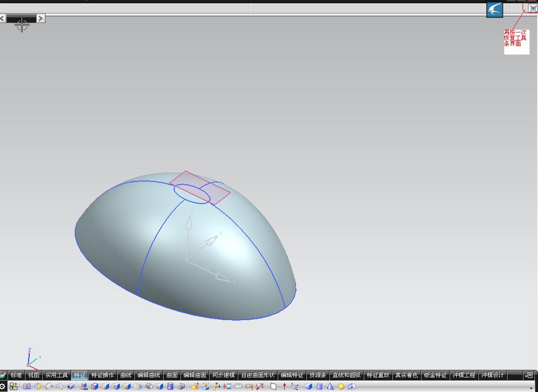This screenshot has width=538, height=392.
Task: Open the 冲模工程 tab
Action: 464,375
